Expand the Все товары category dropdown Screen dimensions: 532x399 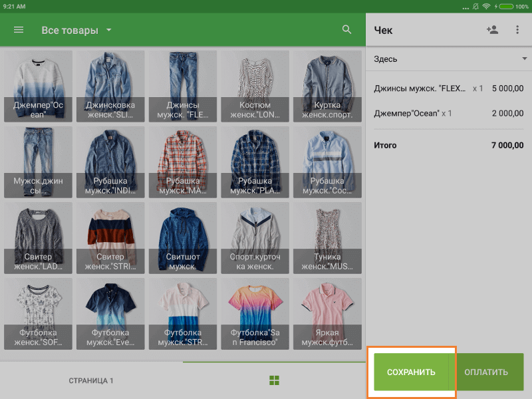tap(76, 31)
